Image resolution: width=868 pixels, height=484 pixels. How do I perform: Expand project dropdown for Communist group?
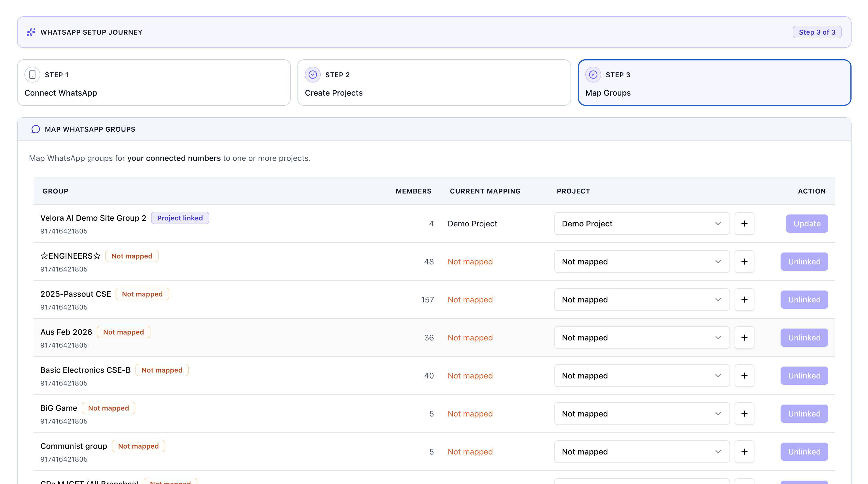pos(642,452)
